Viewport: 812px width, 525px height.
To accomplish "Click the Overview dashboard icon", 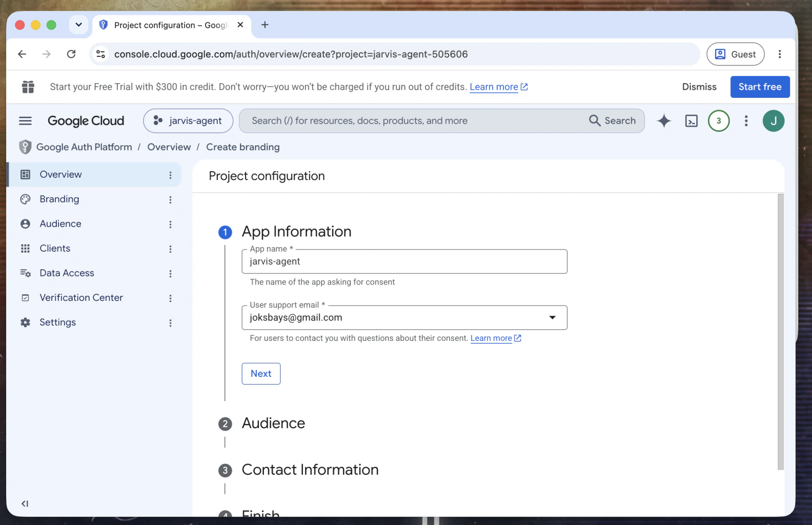I will click(x=25, y=174).
